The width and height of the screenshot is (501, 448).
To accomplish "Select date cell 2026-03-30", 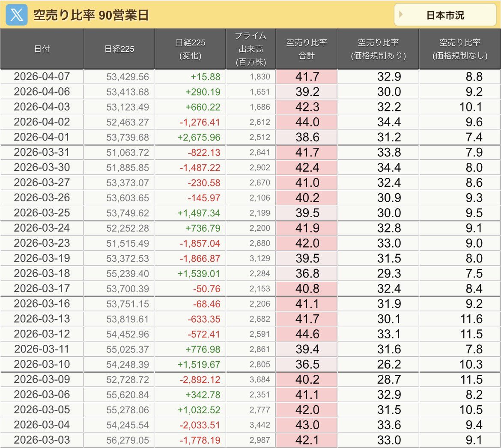I will click(42, 167).
